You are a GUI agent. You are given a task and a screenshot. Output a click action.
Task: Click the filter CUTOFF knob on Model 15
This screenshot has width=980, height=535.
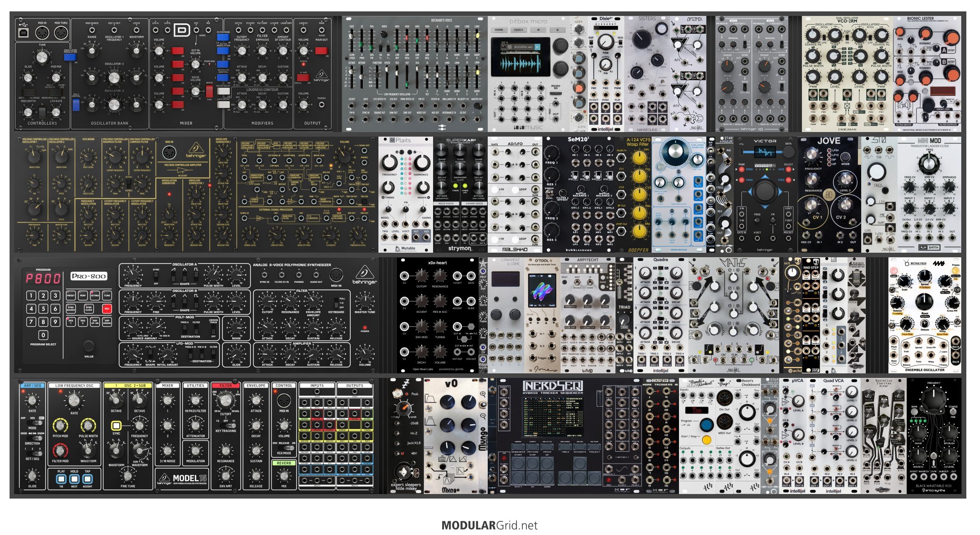225,401
